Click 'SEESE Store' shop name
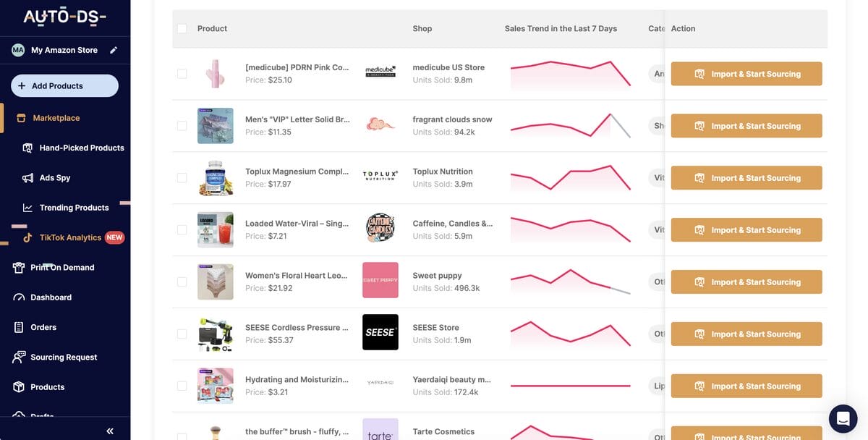This screenshot has width=868, height=440. 435,328
